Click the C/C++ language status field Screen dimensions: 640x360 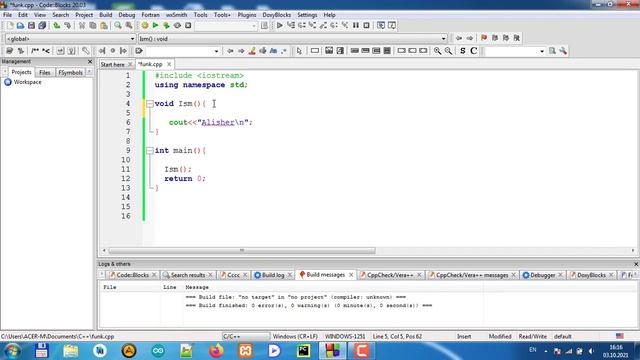246,336
